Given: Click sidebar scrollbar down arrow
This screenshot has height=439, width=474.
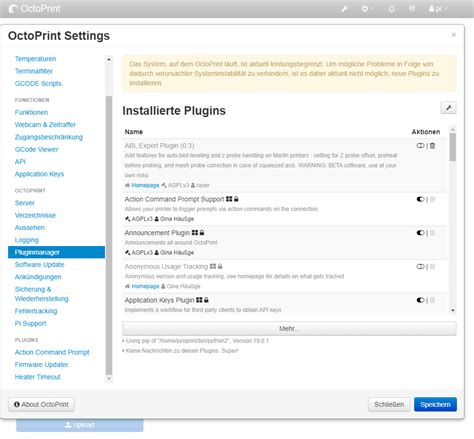Looking at the screenshot, I should click(109, 379).
